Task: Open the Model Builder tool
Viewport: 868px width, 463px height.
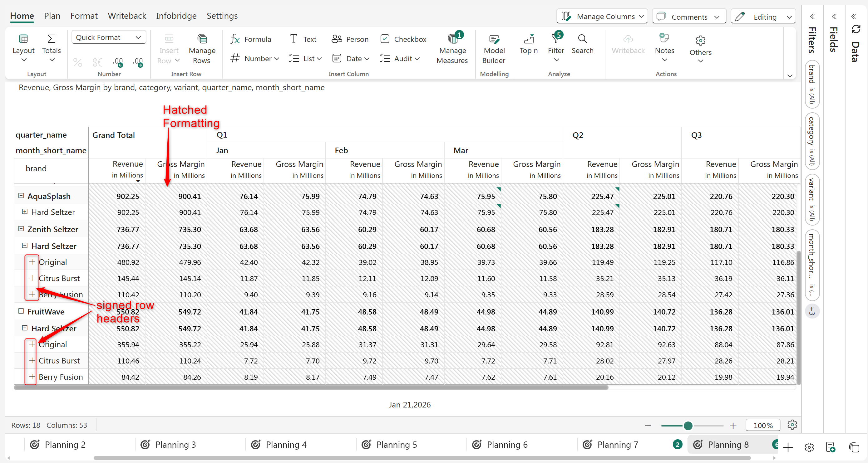Action: pyautogui.click(x=494, y=49)
